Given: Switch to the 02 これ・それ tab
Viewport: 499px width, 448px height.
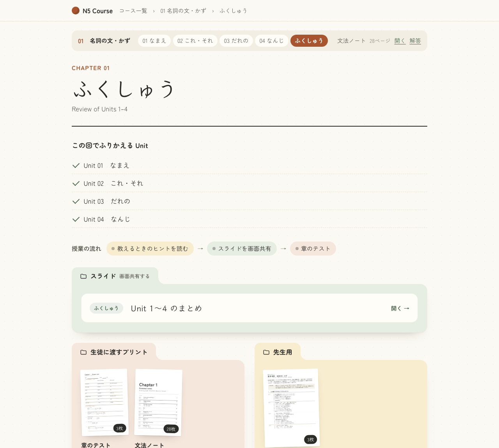Looking at the screenshot, I should tap(195, 41).
